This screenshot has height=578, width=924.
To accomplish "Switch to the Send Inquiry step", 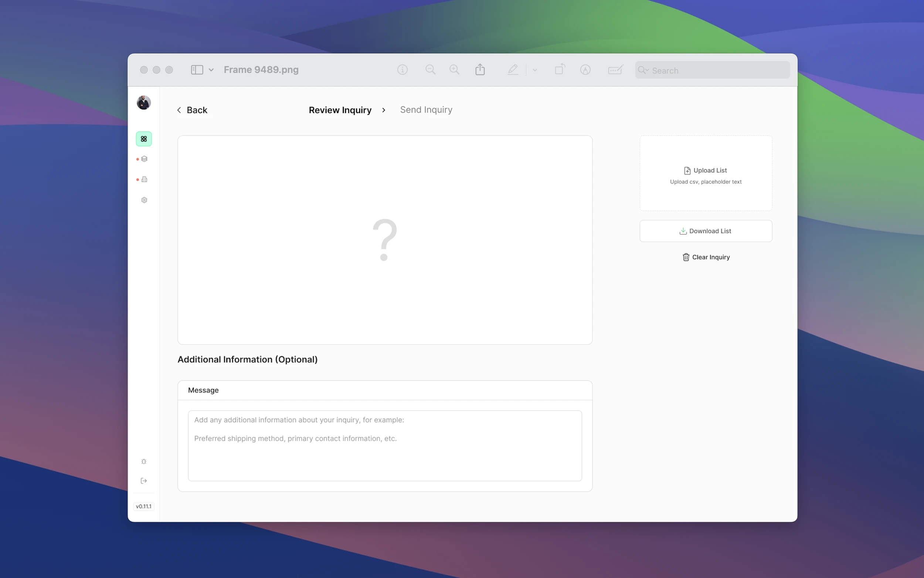I will click(x=426, y=110).
